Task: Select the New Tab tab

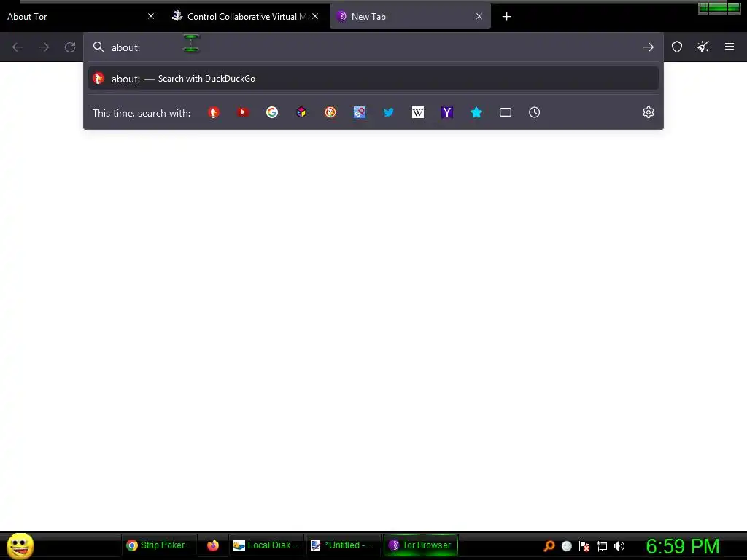Action: [x=410, y=17]
